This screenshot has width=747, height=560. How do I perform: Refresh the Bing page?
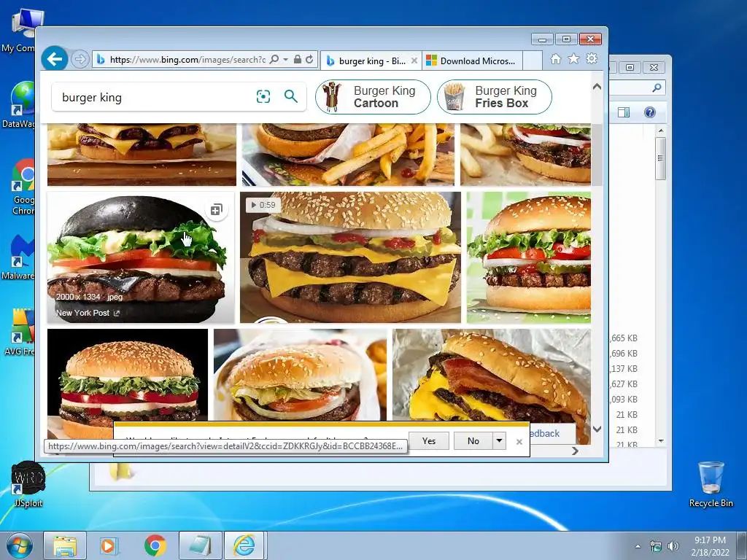click(x=309, y=60)
